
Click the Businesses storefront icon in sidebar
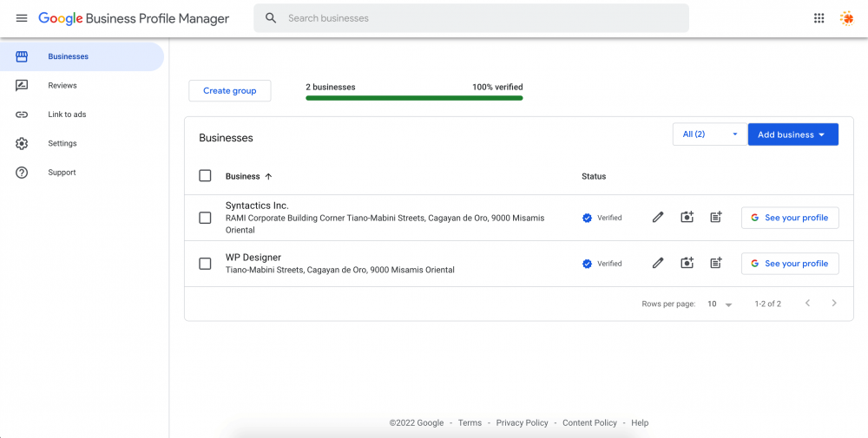click(x=22, y=56)
